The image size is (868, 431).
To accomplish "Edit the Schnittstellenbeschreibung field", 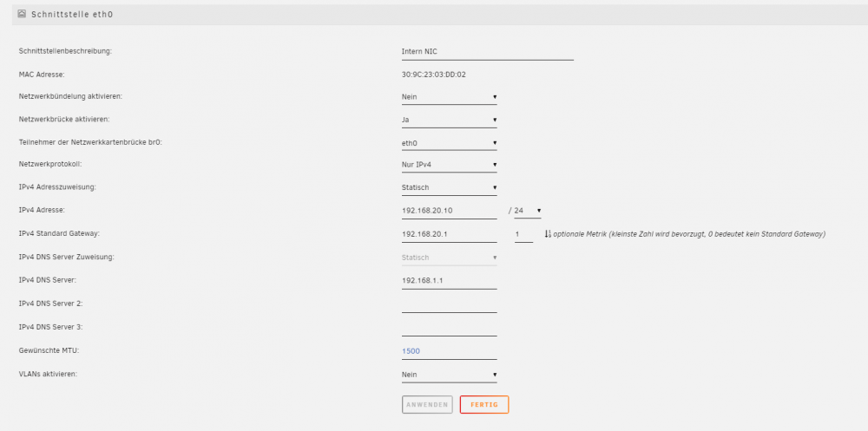I will pos(488,51).
